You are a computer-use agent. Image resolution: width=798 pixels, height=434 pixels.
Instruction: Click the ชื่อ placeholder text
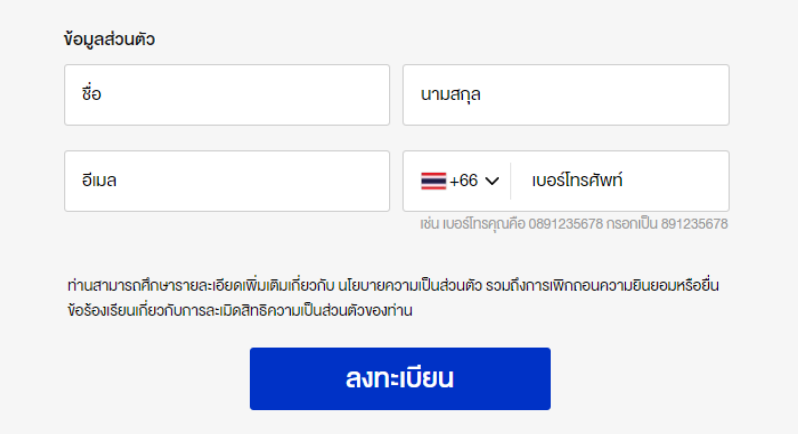[92, 94]
